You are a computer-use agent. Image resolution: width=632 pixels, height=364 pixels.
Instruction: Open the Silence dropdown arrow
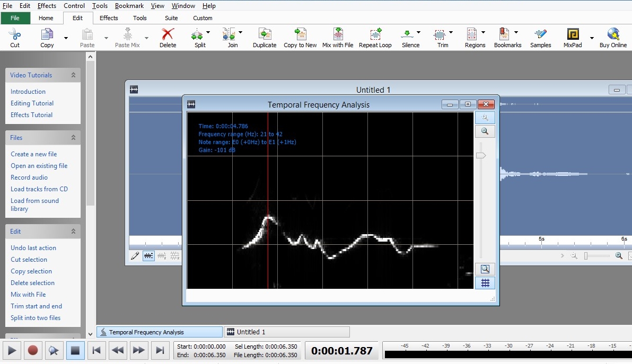pos(418,32)
